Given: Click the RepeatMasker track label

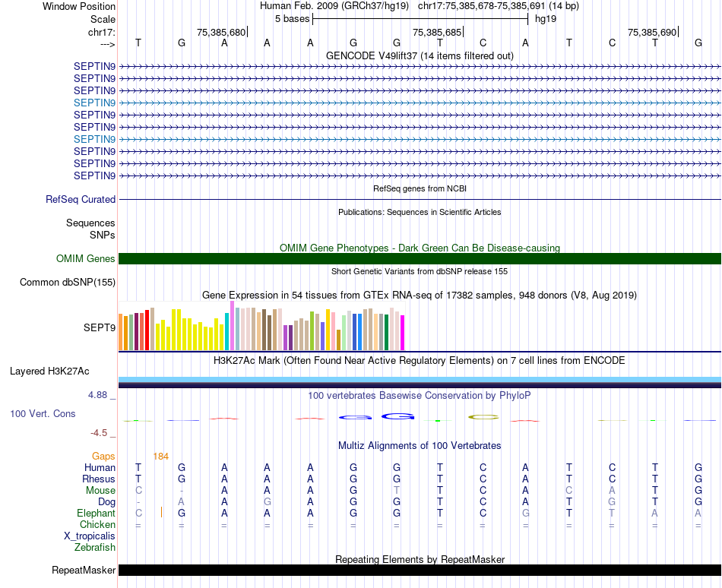Looking at the screenshot, I should tap(84, 570).
